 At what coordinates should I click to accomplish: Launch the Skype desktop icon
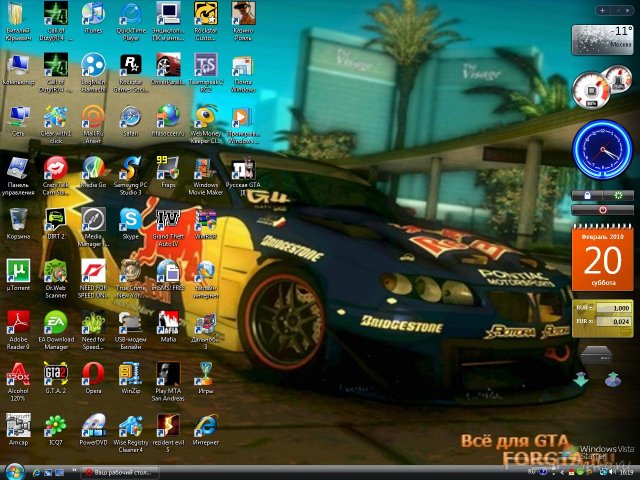tap(130, 219)
